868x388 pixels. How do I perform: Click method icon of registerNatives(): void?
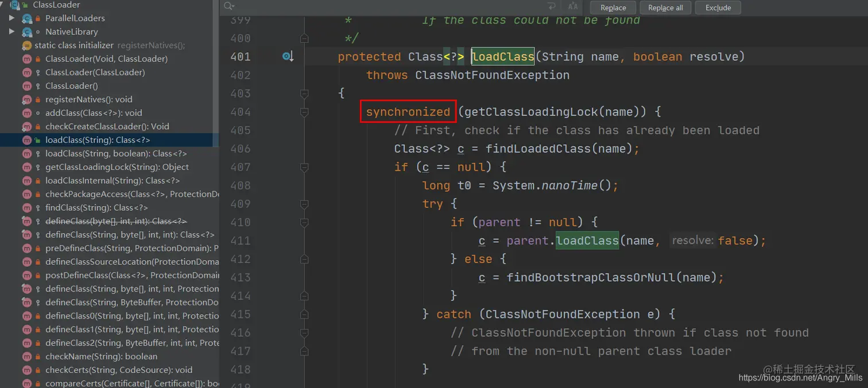click(x=26, y=99)
